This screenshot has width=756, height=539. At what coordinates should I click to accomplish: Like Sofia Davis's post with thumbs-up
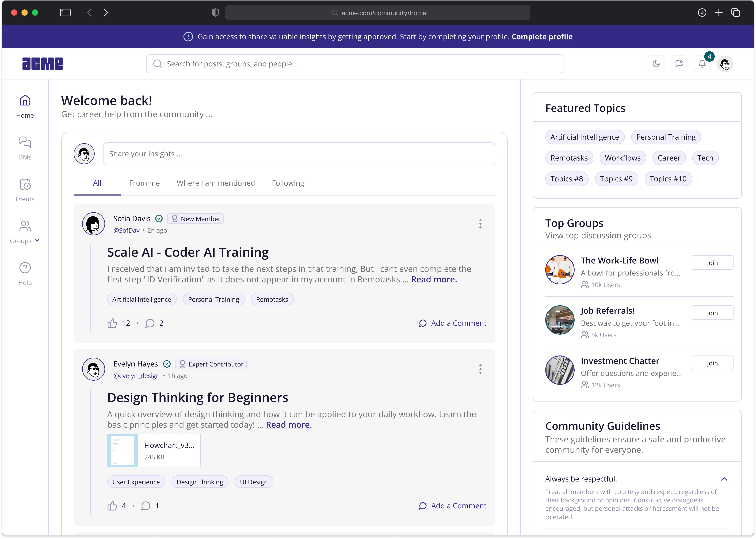coord(112,323)
